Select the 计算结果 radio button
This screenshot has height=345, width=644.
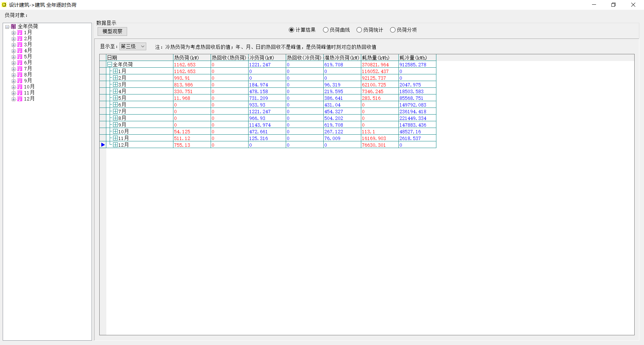coord(291,30)
